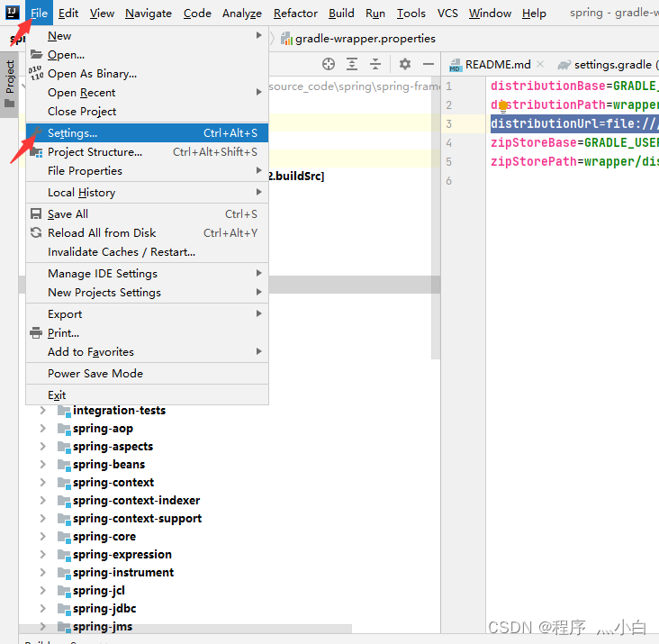659x644 pixels.
Task: Switch to the settings.gradle editor tab
Action: click(608, 64)
